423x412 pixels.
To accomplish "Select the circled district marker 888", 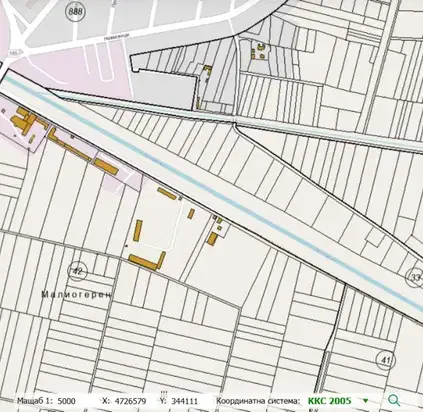I will tap(75, 12).
